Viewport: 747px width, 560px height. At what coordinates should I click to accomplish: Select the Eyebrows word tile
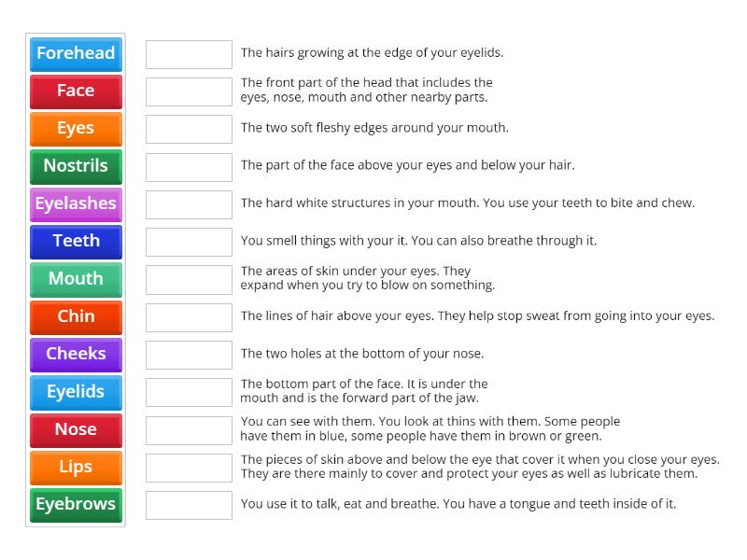[75, 505]
